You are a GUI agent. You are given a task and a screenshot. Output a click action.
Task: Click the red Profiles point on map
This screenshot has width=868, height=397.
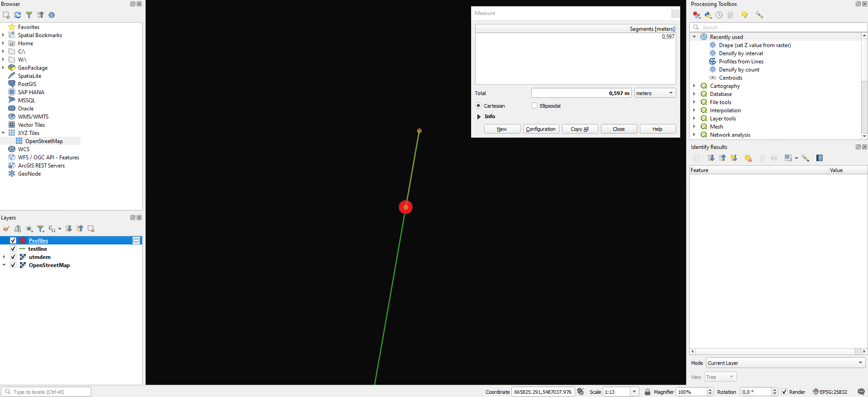coord(405,207)
